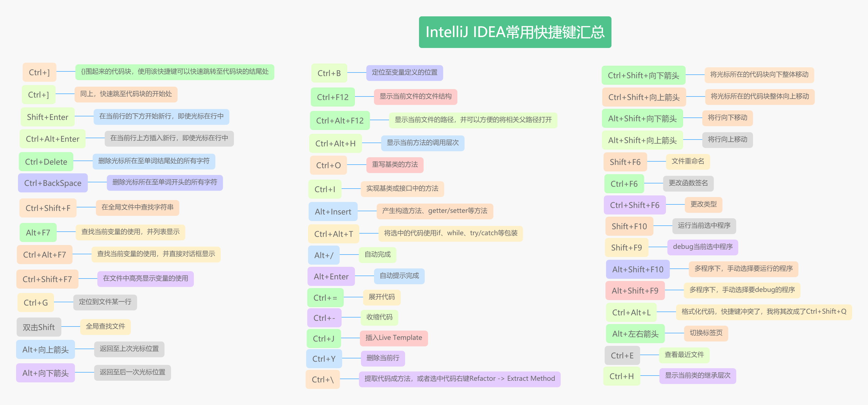Click the Ctrl+Shift+向下箭头 node
Screen dimensions: 868x405
[643, 75]
